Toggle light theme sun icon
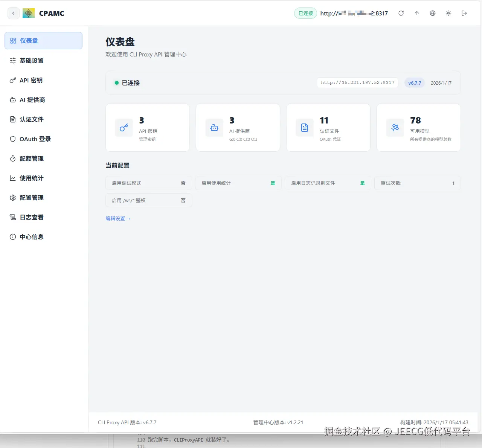482x448 pixels. coord(448,13)
